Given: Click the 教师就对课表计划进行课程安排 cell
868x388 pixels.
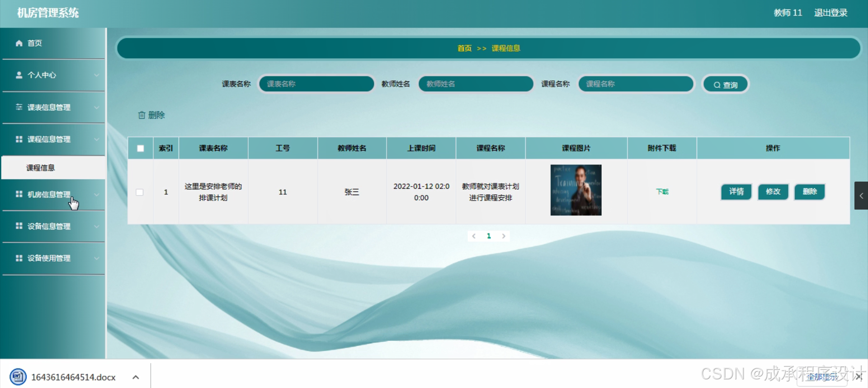Looking at the screenshot, I should click(x=491, y=192).
